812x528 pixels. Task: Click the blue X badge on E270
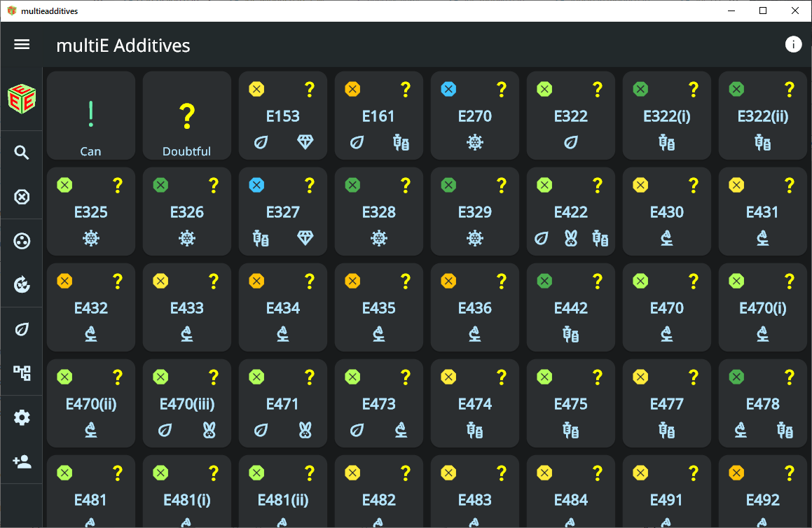pos(448,89)
